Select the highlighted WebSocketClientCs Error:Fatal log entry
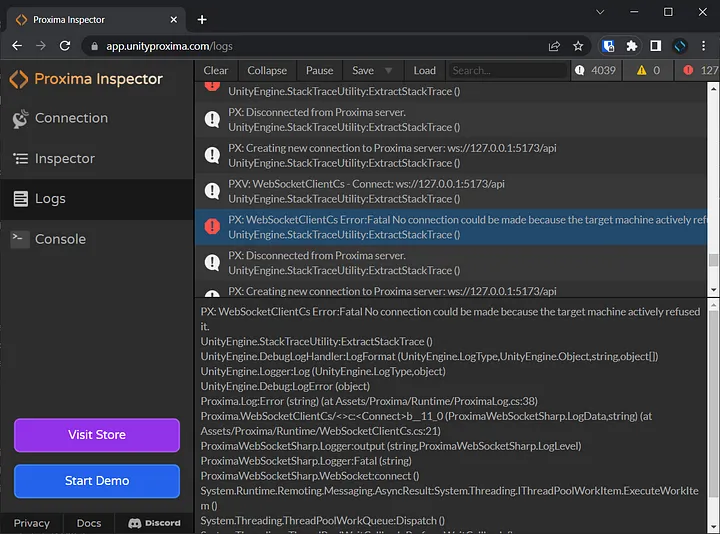720x534 pixels. click(x=451, y=227)
